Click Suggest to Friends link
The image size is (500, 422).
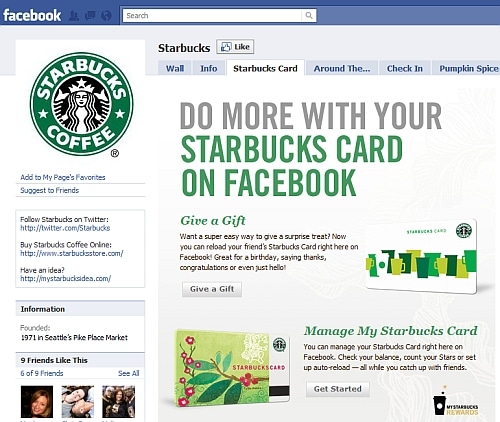click(x=50, y=190)
